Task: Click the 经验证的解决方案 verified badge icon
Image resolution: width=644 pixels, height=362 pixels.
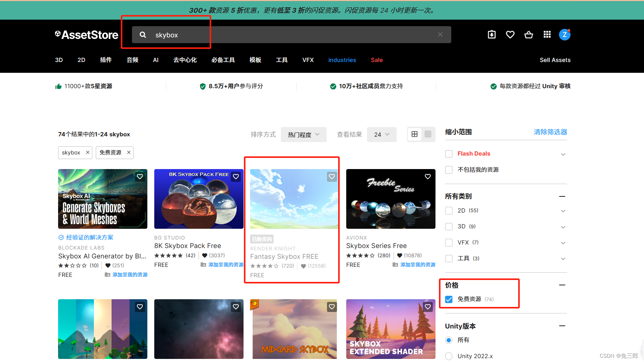Action: click(x=61, y=237)
